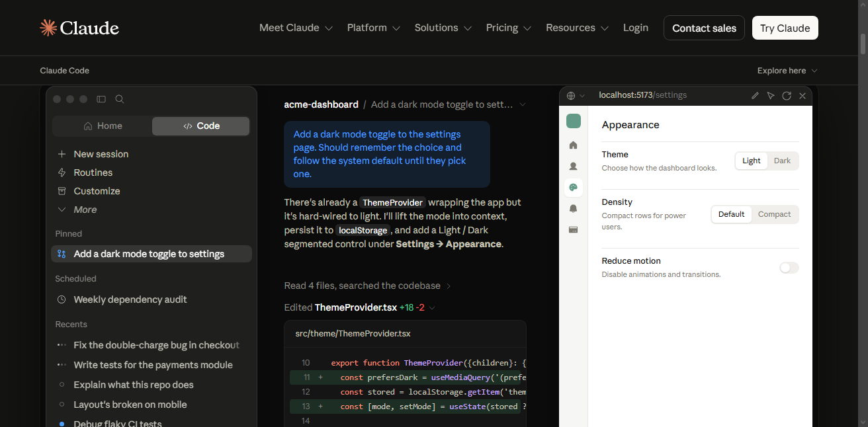Viewport: 868px width, 427px height.
Task: Select the palette appearance icon in dashboard sidebar
Action: (x=574, y=187)
